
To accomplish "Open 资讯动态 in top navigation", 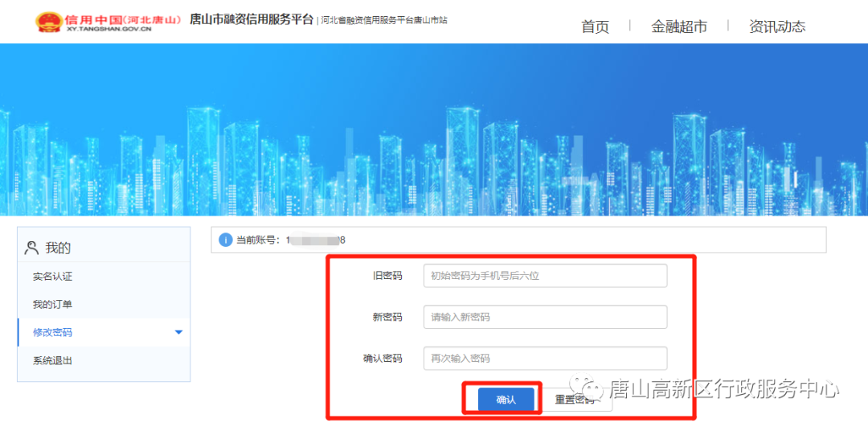I will (776, 27).
